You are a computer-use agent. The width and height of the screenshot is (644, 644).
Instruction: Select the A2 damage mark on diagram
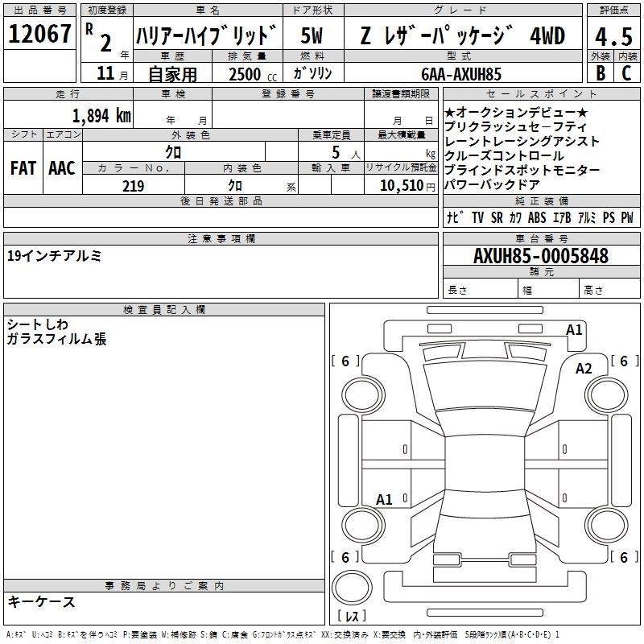coord(584,368)
